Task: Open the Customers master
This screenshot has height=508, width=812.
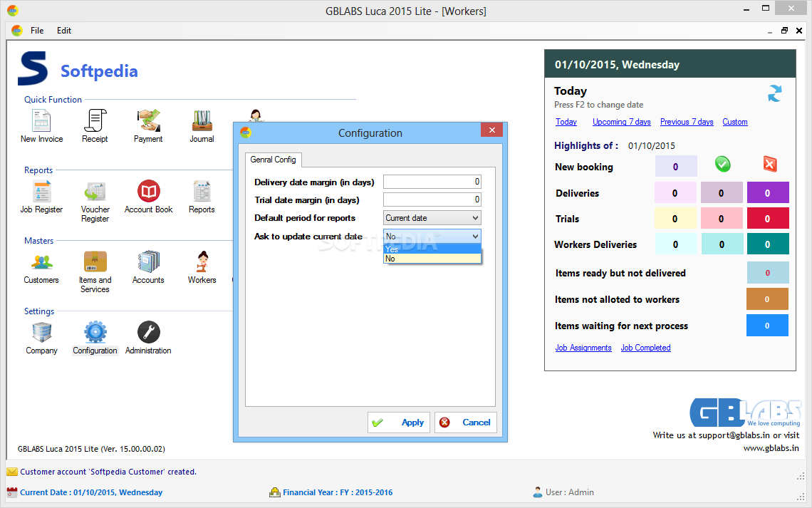Action: pos(41,267)
